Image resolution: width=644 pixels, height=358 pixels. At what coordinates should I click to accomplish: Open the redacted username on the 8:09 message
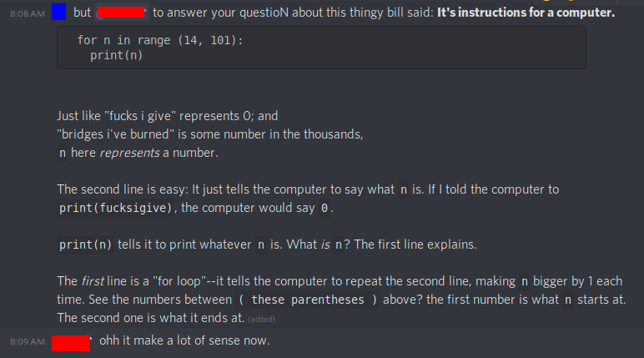(71, 343)
